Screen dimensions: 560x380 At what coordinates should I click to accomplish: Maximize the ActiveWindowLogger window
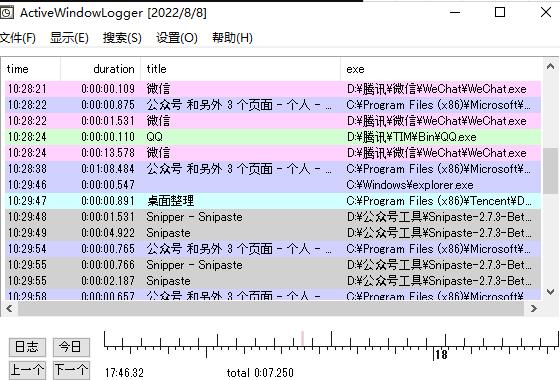point(500,12)
